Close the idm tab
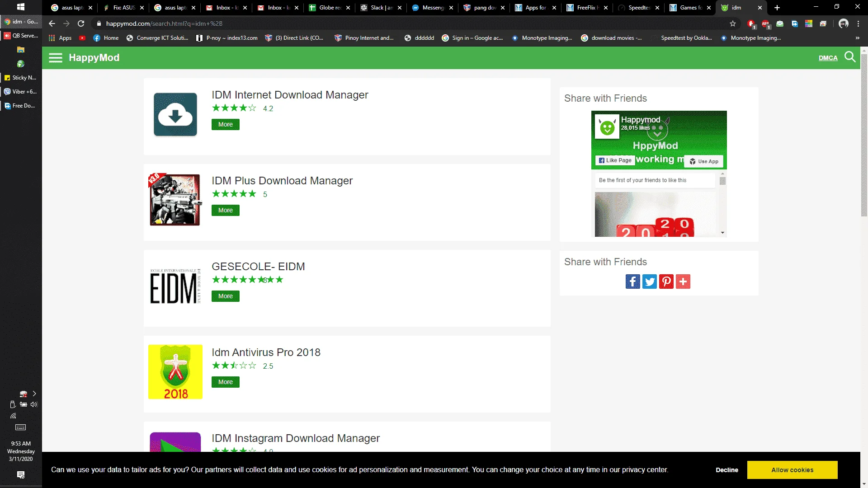 [760, 8]
